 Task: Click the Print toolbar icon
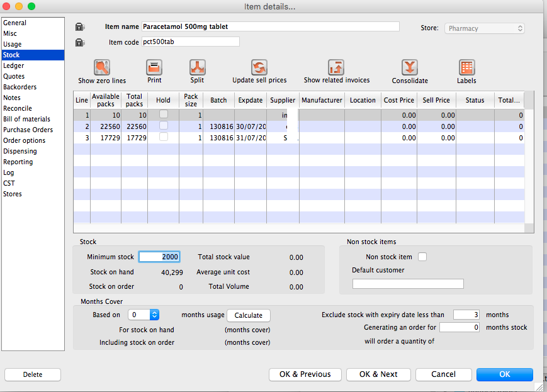154,68
